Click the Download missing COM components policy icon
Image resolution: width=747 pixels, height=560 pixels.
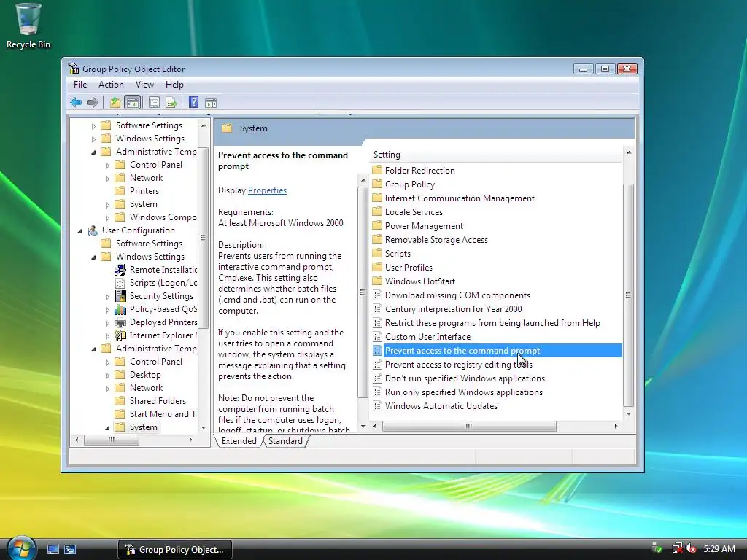(377, 295)
